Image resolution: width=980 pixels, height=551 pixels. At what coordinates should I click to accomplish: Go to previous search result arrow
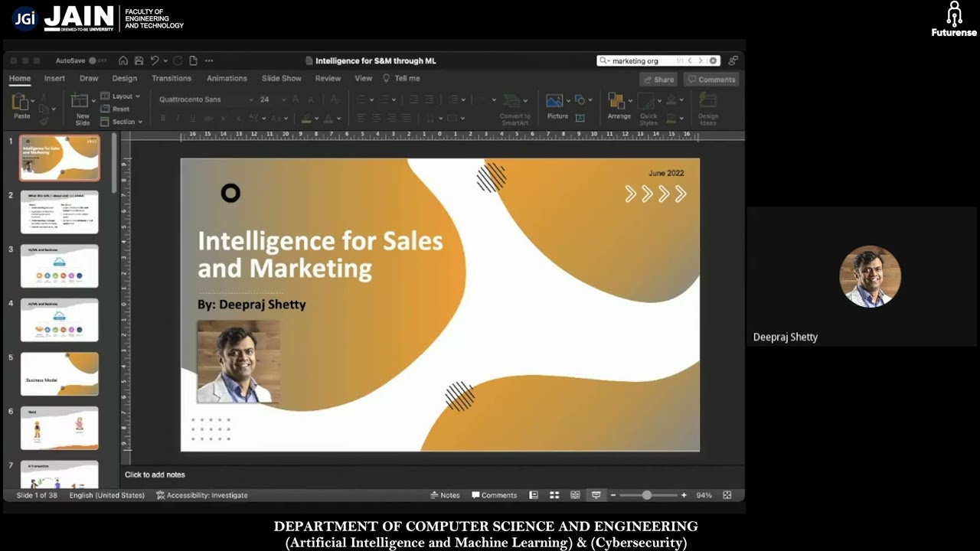pyautogui.click(x=690, y=60)
